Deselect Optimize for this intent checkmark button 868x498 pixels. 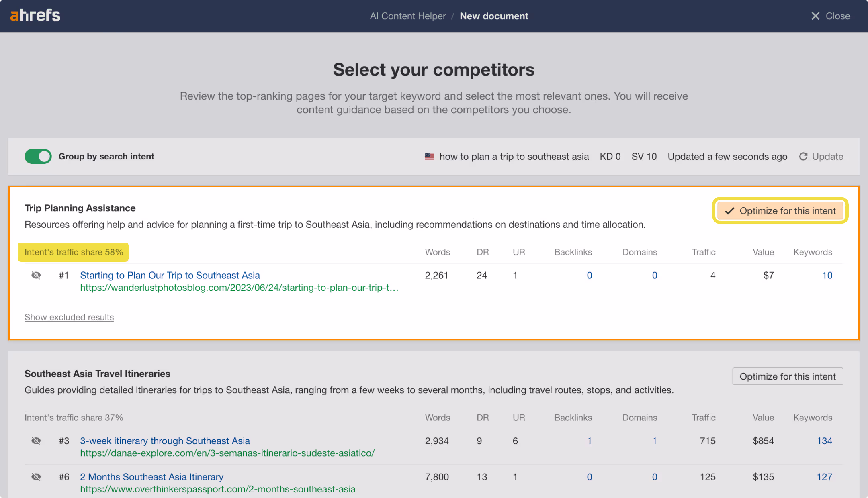(x=780, y=211)
